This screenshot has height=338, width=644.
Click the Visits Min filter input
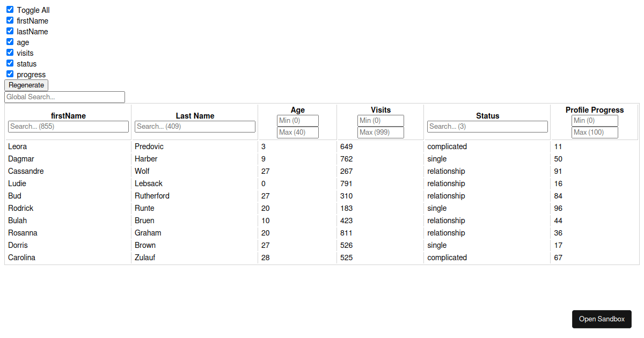[x=380, y=121]
